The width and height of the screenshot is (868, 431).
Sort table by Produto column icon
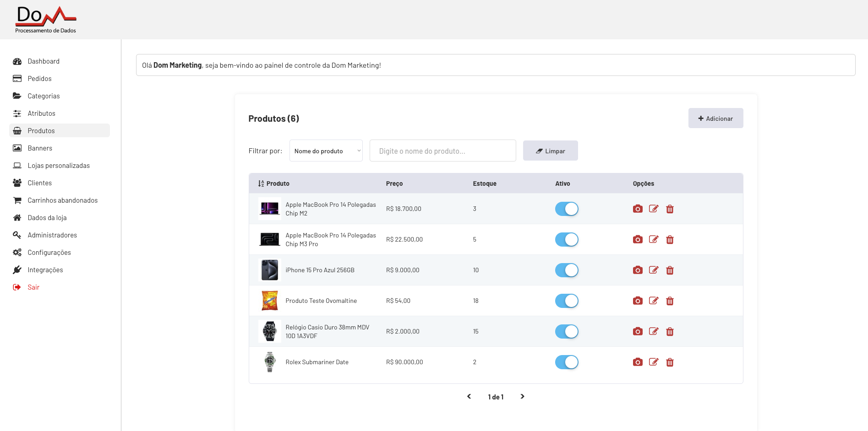click(261, 183)
